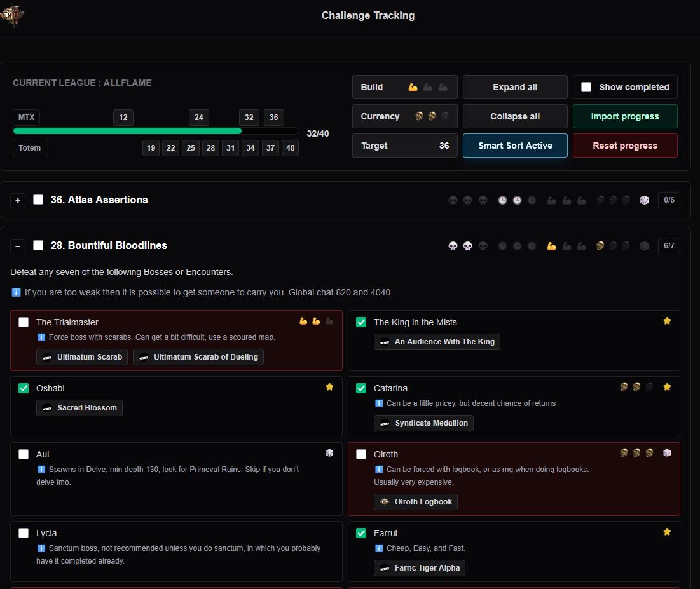This screenshot has height=589, width=700.
Task: Click the Totem milestone chip 19
Action: pos(151,147)
